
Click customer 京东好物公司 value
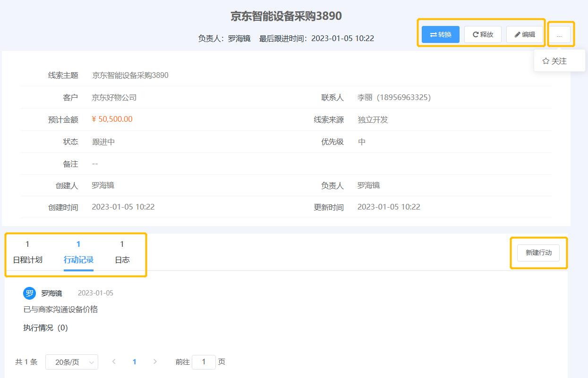114,98
